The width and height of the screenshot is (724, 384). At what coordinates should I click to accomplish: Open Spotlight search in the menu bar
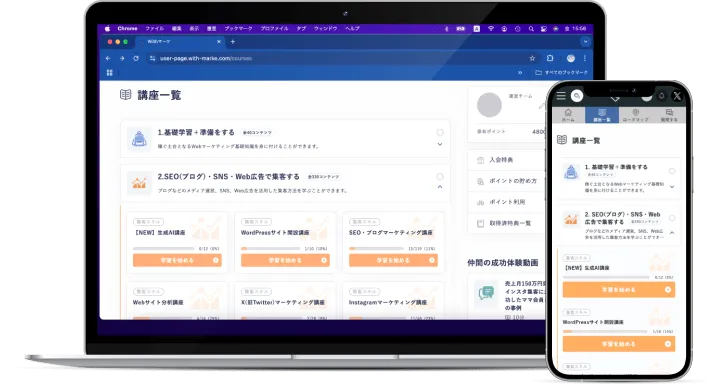(531, 29)
